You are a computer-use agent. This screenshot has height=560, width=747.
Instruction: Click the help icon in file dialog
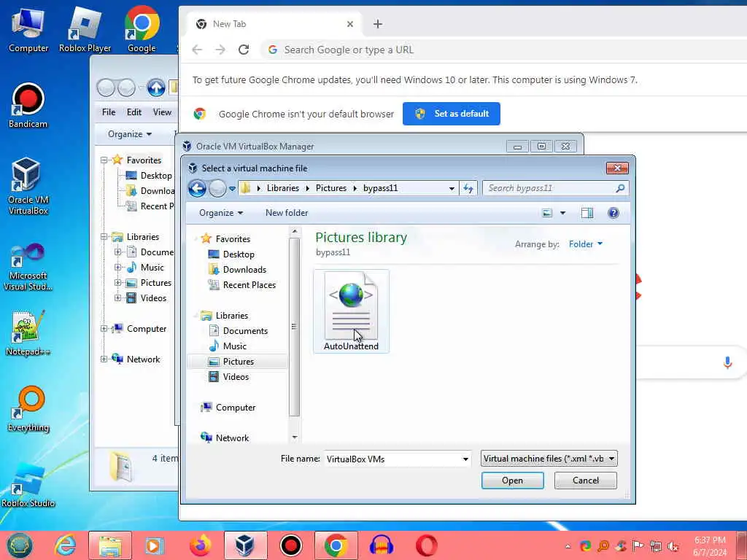[614, 213]
